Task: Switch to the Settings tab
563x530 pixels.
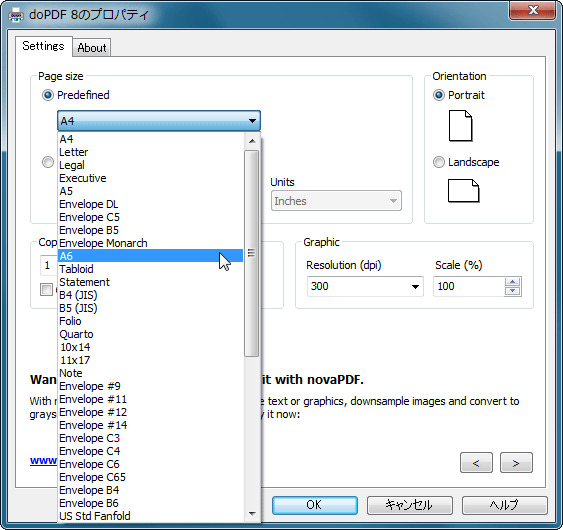Action: (43, 46)
